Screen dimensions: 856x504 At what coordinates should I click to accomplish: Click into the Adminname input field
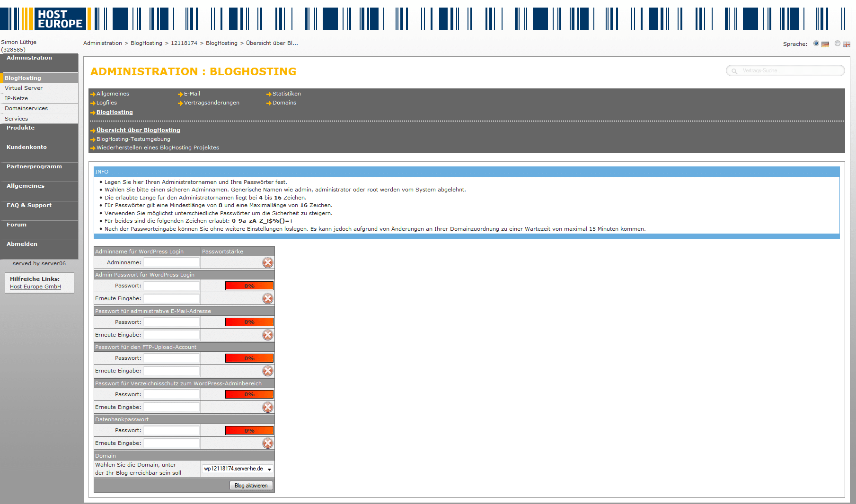[171, 263]
